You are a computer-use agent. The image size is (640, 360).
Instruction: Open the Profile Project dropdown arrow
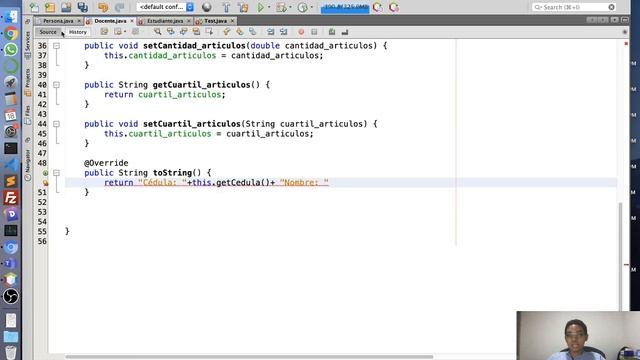coord(312,7)
